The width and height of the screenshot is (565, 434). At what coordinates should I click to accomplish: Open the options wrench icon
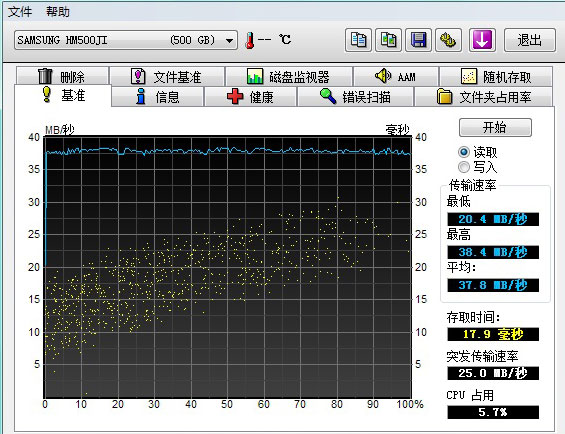(x=448, y=40)
